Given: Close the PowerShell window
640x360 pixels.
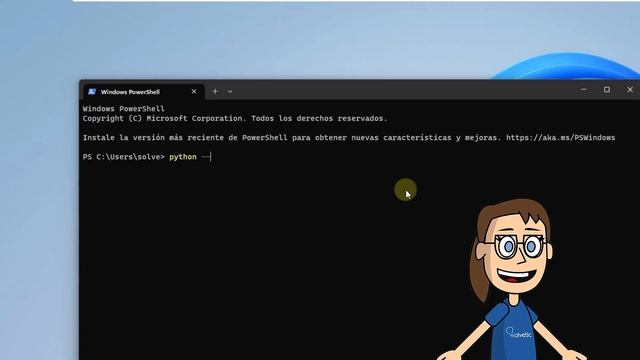Looking at the screenshot, I should tap(630, 89).
